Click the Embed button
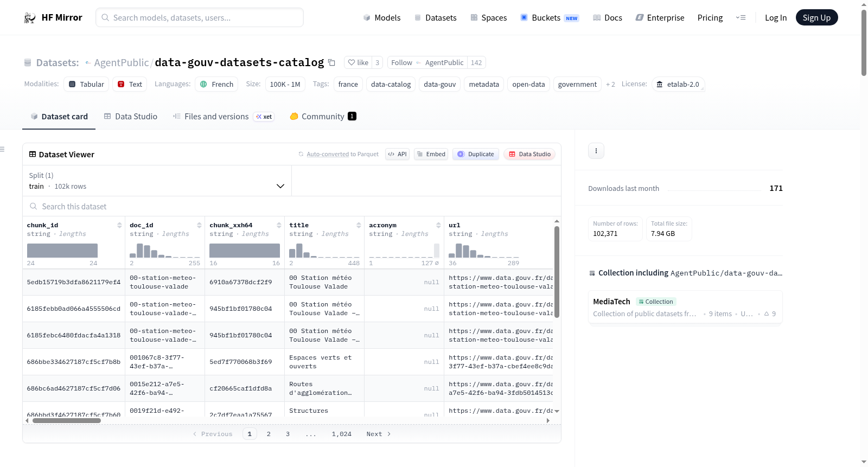Viewport: 868px width, 467px height. (431, 154)
